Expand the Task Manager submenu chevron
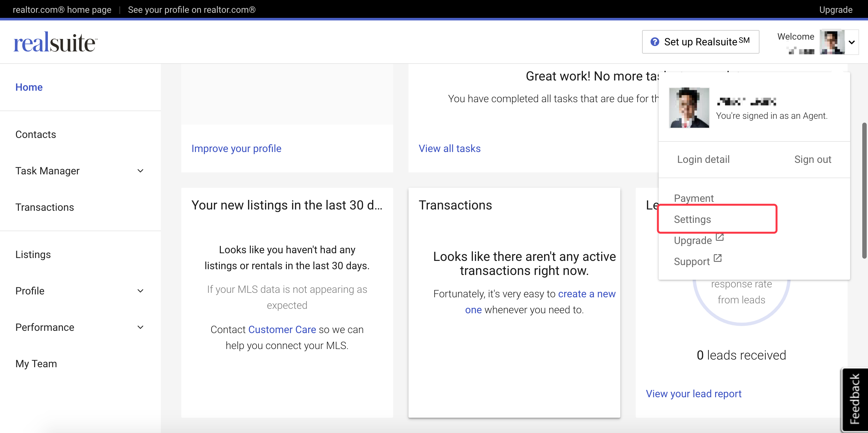The image size is (868, 433). coord(140,171)
